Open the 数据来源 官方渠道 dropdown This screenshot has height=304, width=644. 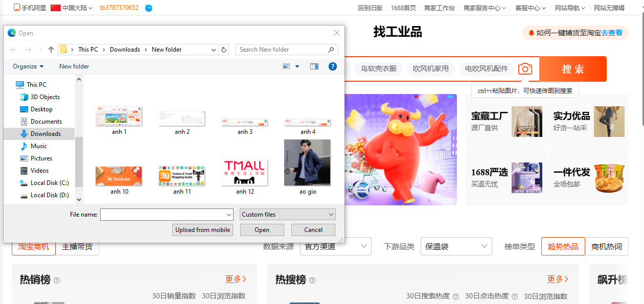click(335, 246)
